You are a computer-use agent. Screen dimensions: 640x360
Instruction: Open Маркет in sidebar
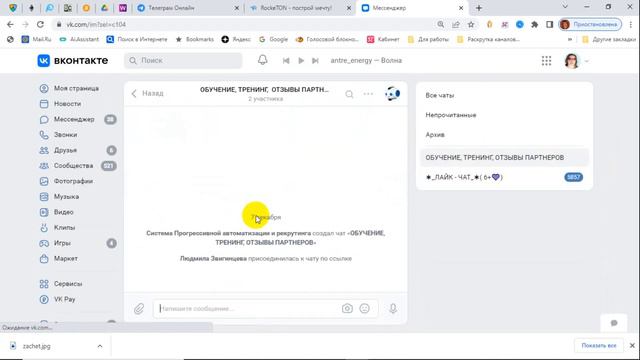tap(58, 258)
